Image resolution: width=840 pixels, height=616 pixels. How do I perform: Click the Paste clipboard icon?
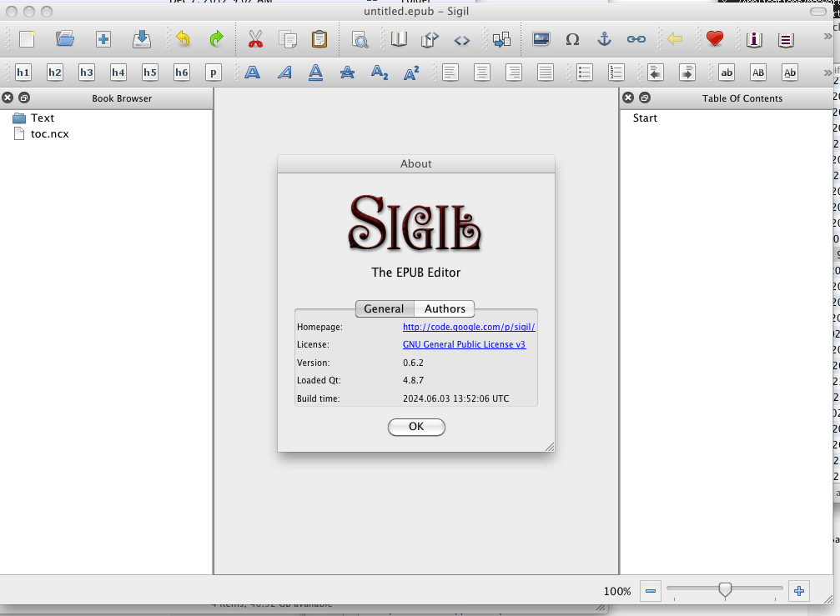pos(319,39)
